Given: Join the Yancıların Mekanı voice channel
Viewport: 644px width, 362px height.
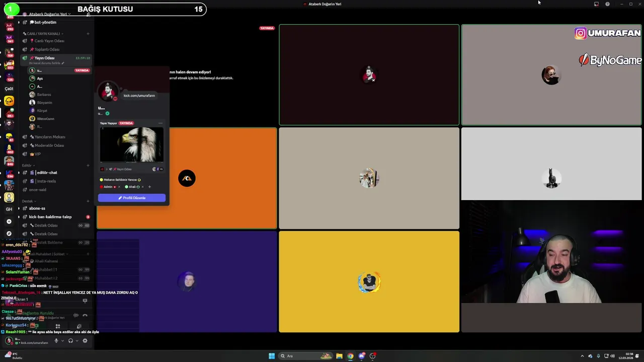Looking at the screenshot, I should click(55, 137).
